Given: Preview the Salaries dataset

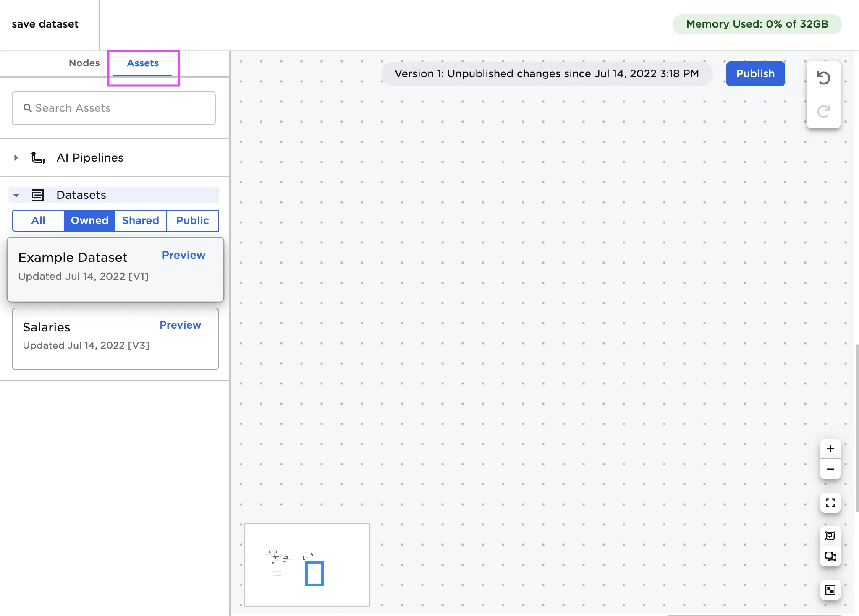Looking at the screenshot, I should click(x=180, y=325).
